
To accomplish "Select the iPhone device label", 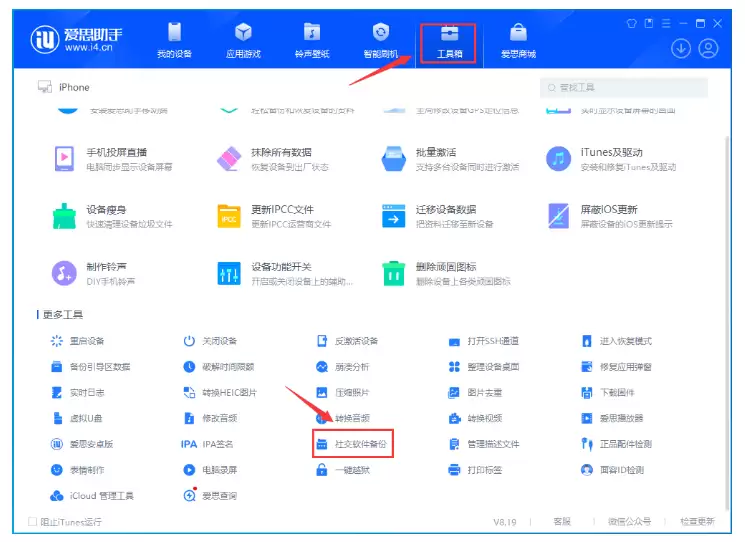I will 74,87.
